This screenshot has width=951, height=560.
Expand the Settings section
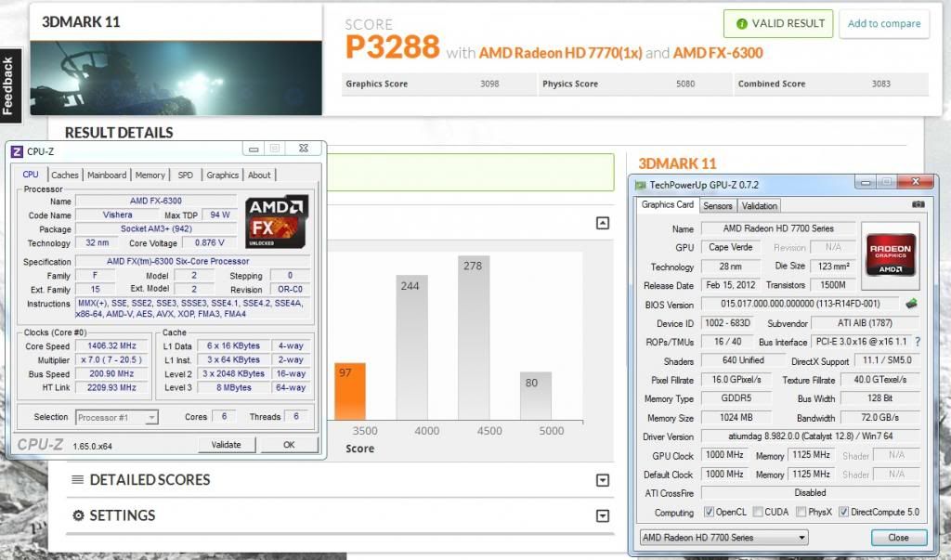[603, 516]
